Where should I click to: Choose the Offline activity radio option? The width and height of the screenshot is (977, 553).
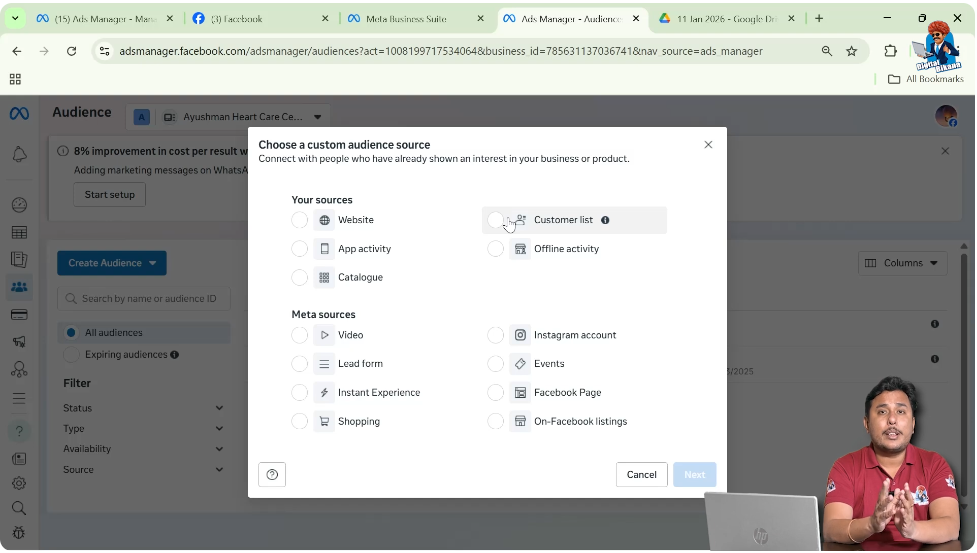495,248
